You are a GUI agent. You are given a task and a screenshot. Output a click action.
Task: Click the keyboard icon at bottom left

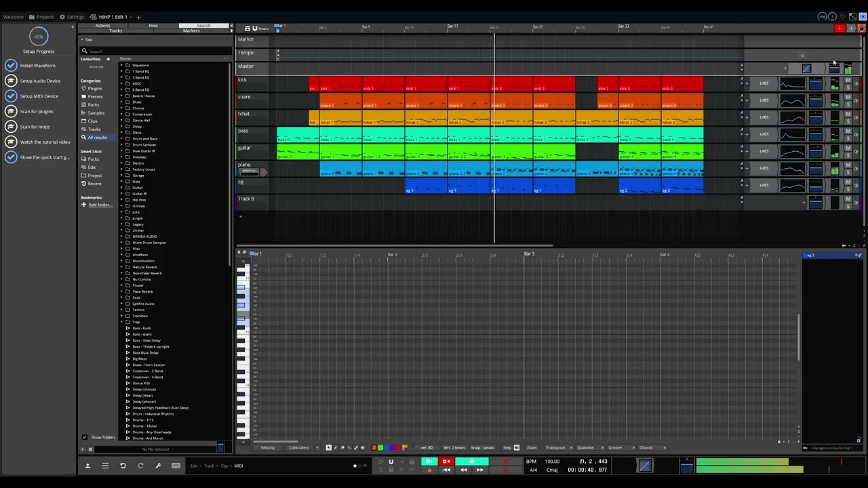(x=176, y=466)
